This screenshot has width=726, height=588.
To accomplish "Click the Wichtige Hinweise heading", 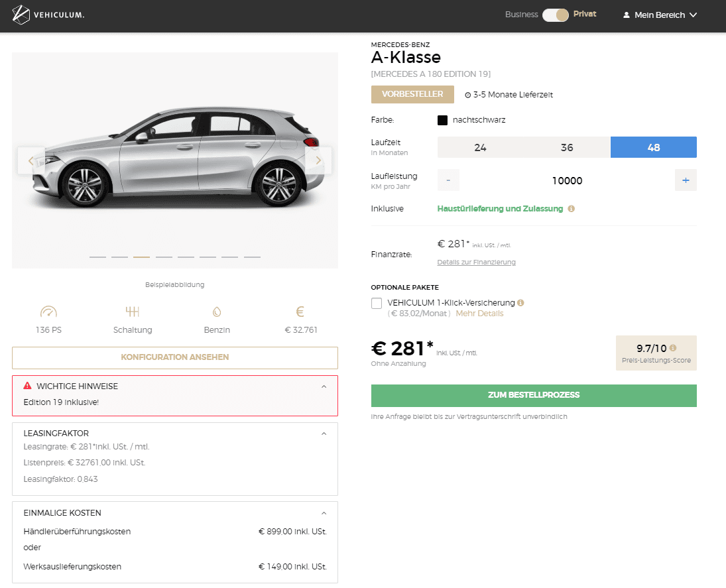I will coord(78,386).
